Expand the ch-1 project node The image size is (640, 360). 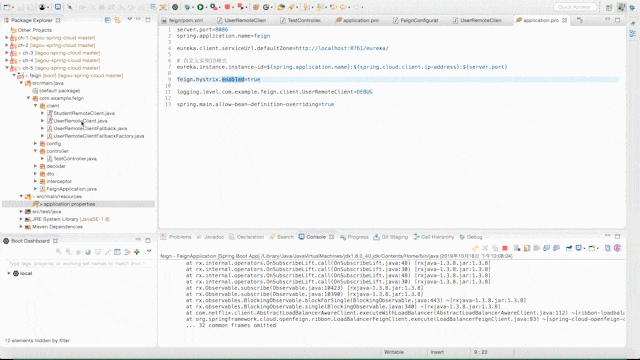coord(7,38)
